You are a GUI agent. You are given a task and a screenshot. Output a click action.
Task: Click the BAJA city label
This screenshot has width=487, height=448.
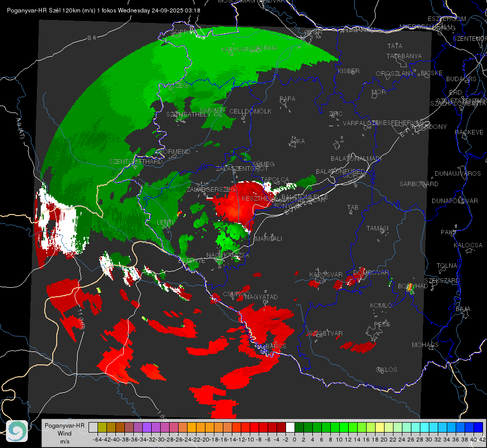pos(463,309)
